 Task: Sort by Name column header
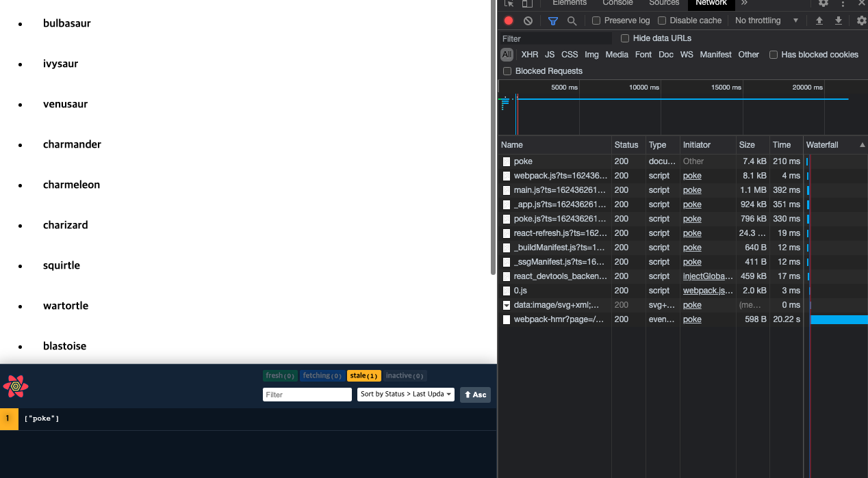point(554,145)
